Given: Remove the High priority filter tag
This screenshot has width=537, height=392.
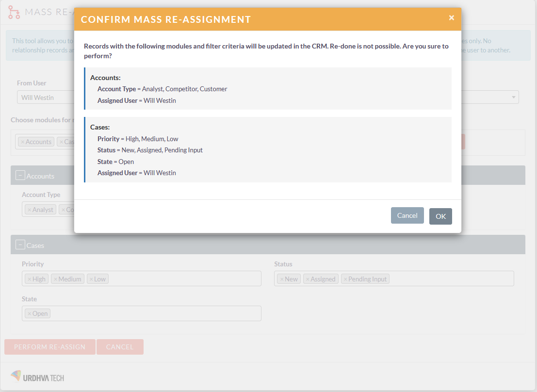Looking at the screenshot, I should point(29,278).
